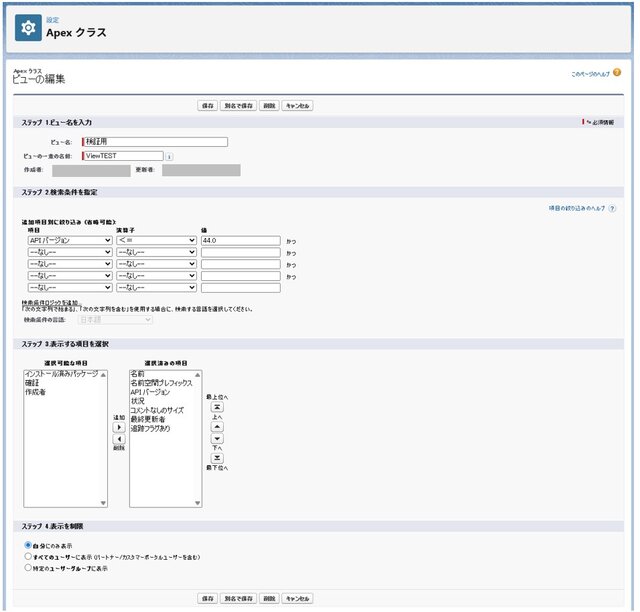
Task: Click the bottom キャンセル button
Action: click(298, 599)
